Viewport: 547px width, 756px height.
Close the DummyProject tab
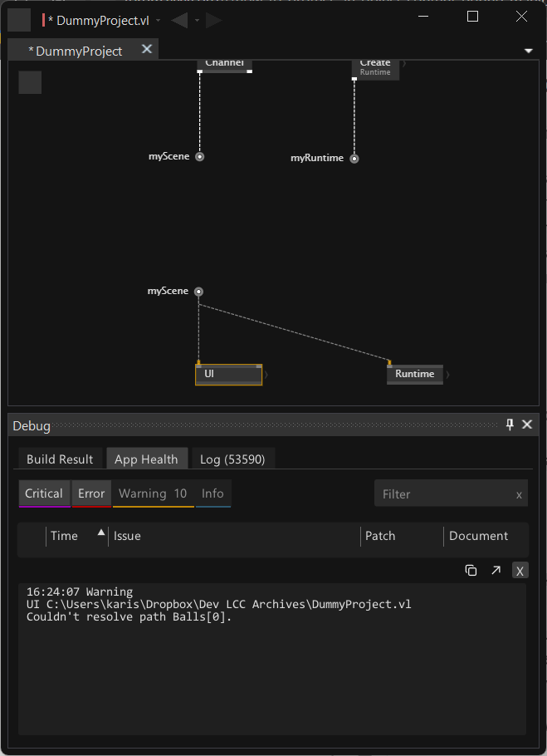pyautogui.click(x=147, y=50)
